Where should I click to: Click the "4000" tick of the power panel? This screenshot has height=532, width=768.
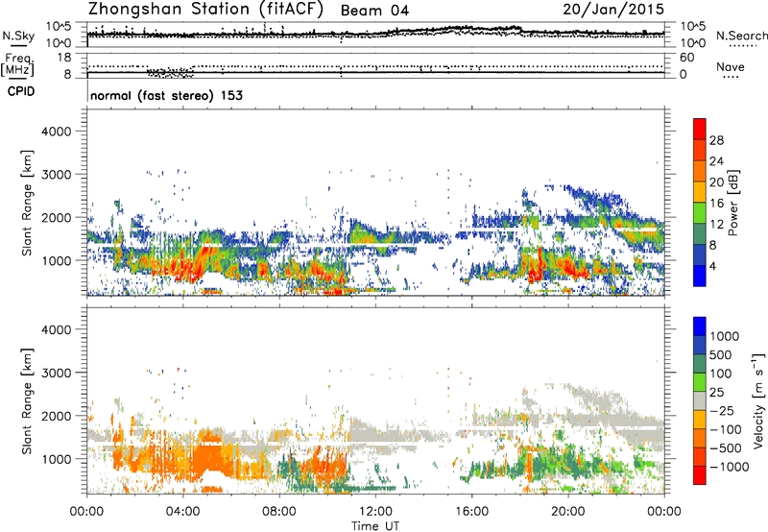coord(57,132)
